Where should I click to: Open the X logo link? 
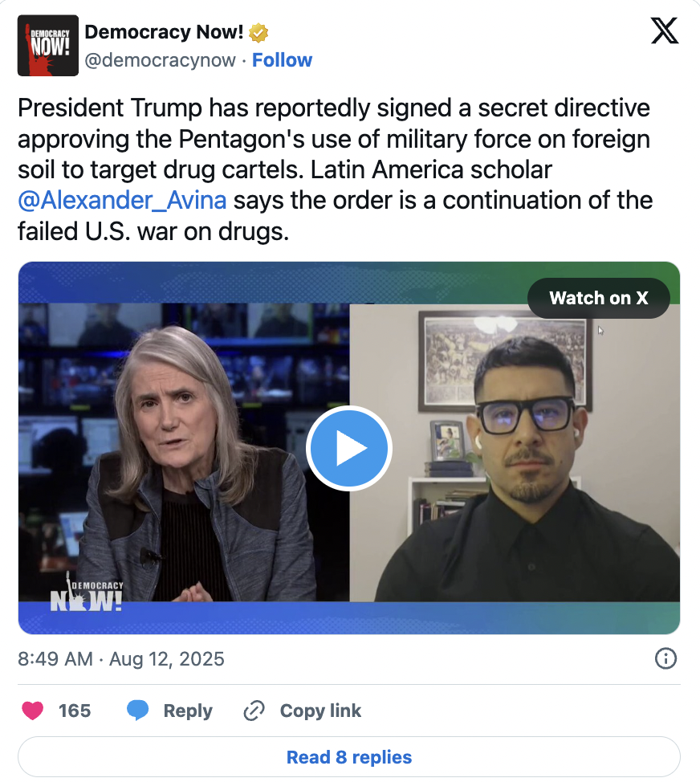click(665, 31)
